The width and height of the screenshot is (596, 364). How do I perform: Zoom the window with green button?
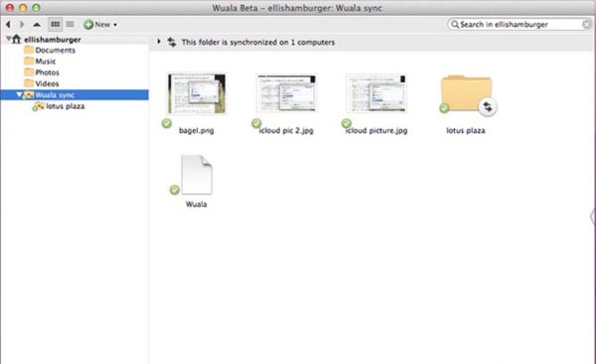coord(36,8)
